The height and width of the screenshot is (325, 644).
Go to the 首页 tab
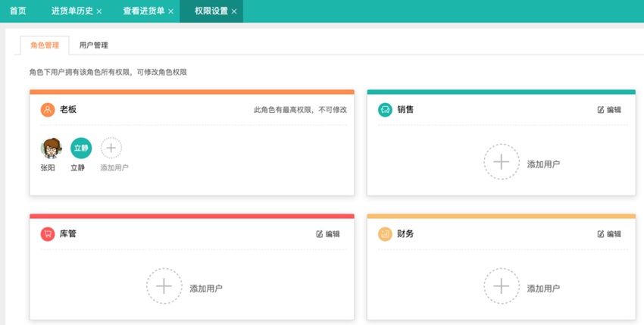pyautogui.click(x=18, y=11)
